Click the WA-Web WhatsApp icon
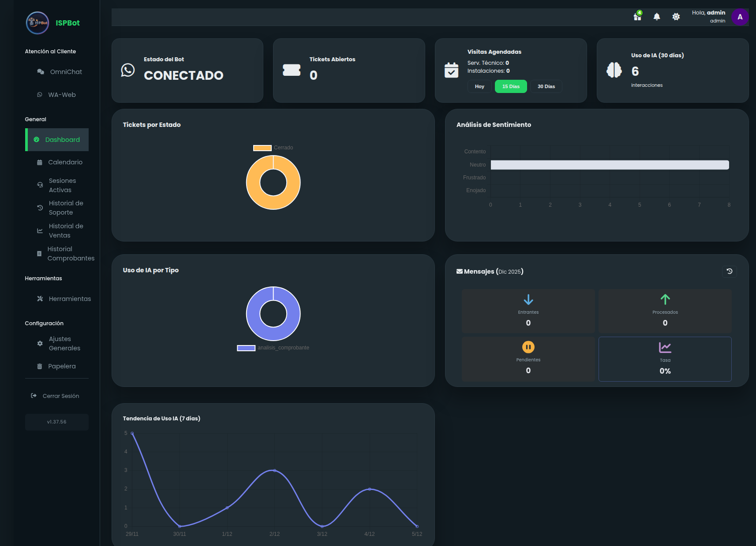This screenshot has width=756, height=546. (40, 94)
